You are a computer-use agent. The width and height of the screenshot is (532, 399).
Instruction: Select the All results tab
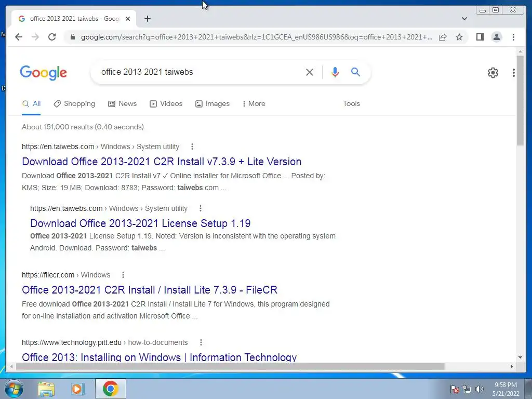click(x=31, y=104)
